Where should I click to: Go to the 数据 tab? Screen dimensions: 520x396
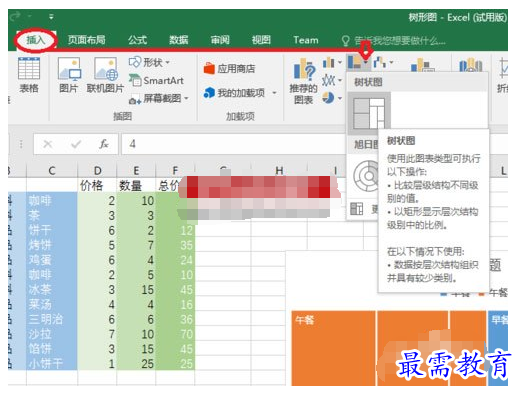[x=179, y=40]
